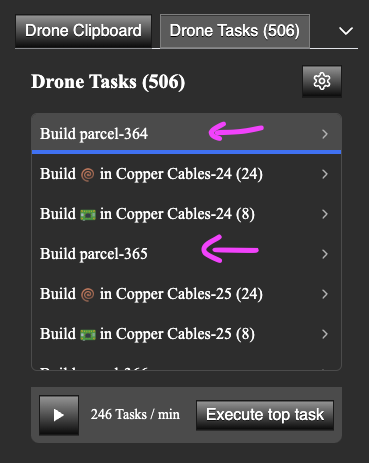Open the panel dropdown arrow beside tabs
The width and height of the screenshot is (369, 463).
346,31
